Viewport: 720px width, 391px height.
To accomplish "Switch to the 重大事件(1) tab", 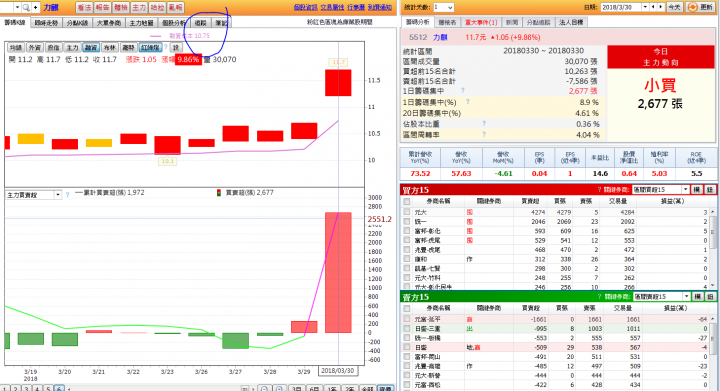I will pos(481,22).
